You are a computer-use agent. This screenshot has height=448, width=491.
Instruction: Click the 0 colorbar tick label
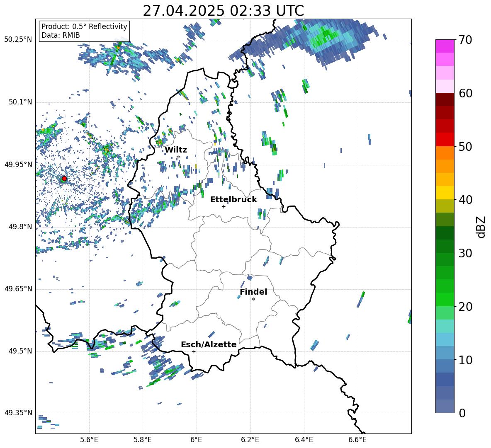462,413
